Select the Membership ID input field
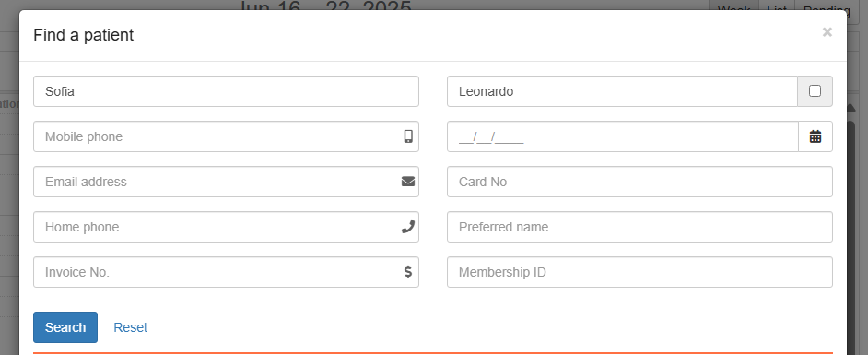The image size is (868, 355). (x=639, y=272)
